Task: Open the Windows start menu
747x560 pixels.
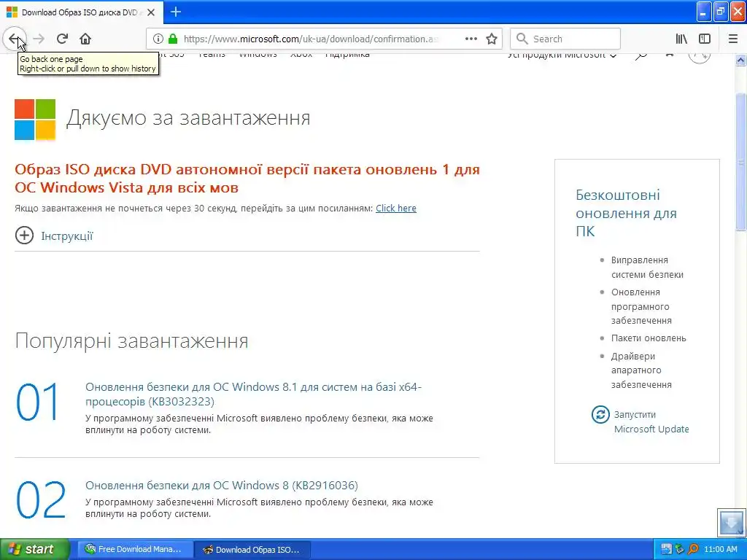Action: point(34,549)
